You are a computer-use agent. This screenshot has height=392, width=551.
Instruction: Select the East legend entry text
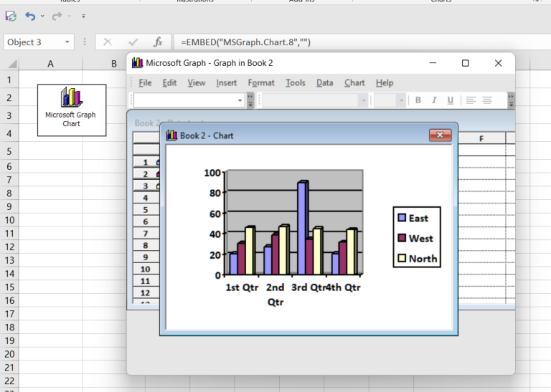coord(418,219)
